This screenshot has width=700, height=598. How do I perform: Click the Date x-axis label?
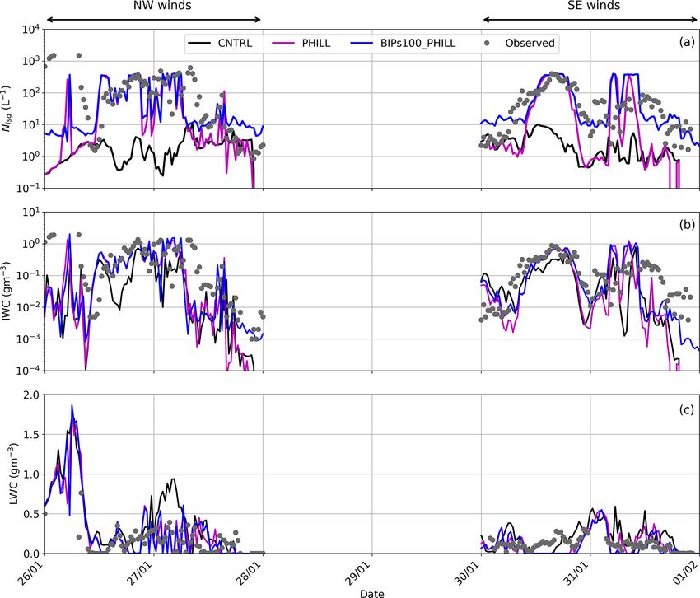372,593
